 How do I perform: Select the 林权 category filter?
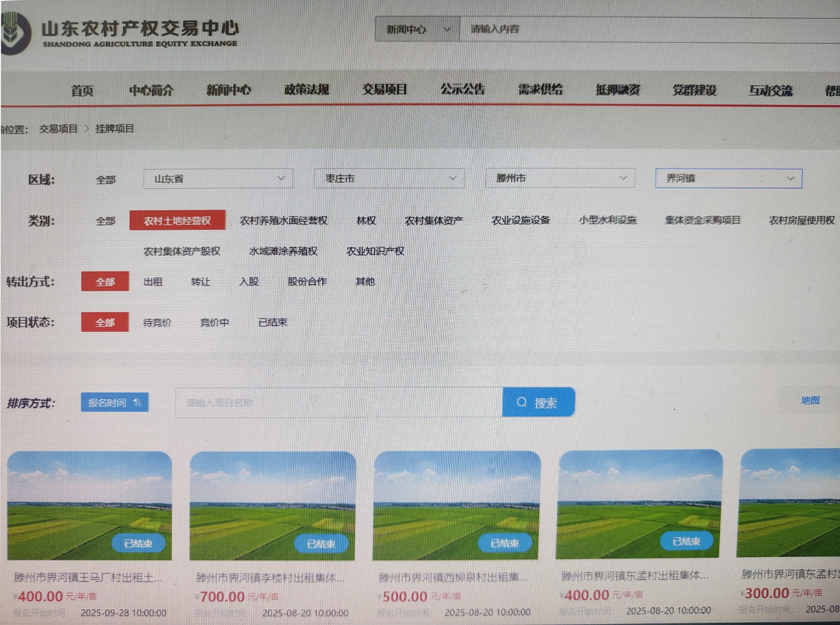click(x=365, y=221)
